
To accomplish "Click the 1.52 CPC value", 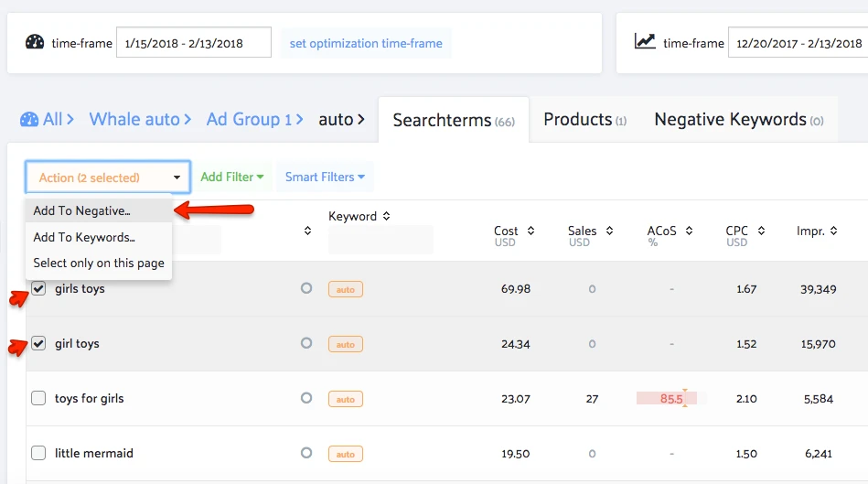I will pos(746,344).
